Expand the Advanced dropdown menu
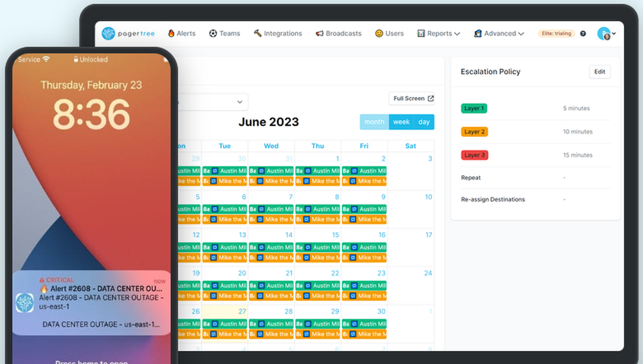The height and width of the screenshot is (364, 643). pyautogui.click(x=499, y=33)
